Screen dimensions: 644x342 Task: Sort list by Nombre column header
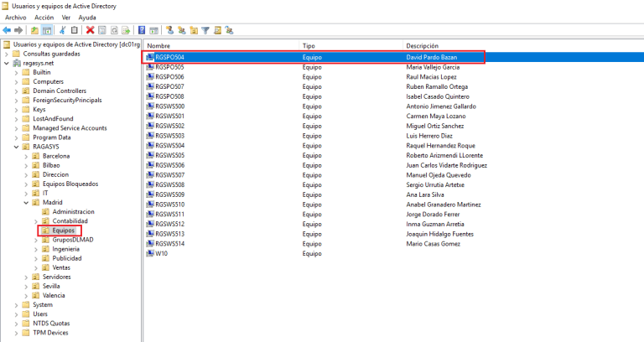coord(159,45)
